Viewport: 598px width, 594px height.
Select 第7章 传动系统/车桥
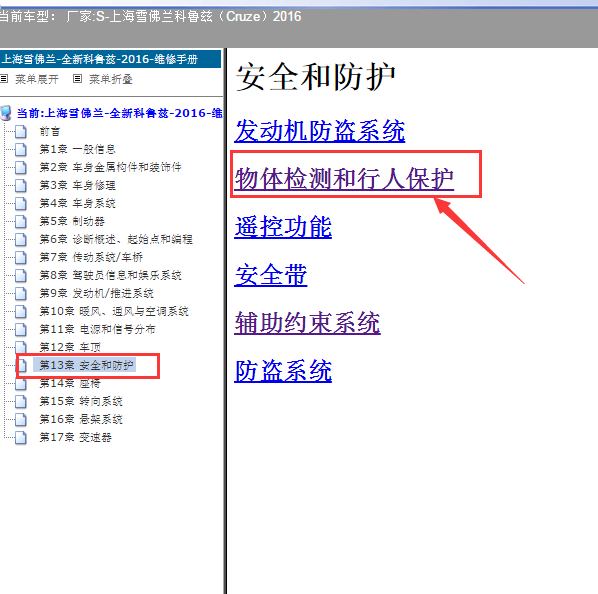pyautogui.click(x=91, y=257)
